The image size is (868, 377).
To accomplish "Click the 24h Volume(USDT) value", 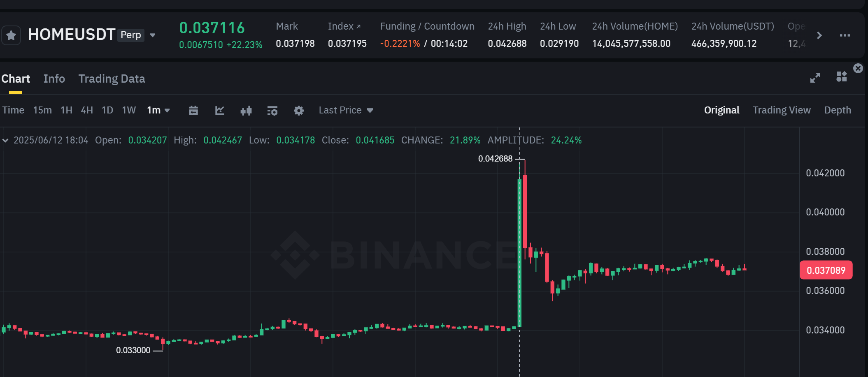I will 724,44.
